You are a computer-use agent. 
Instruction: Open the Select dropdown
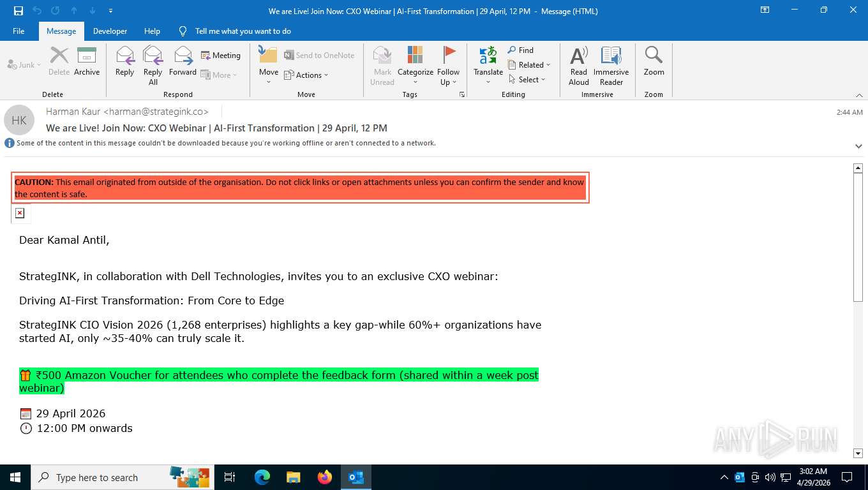527,80
